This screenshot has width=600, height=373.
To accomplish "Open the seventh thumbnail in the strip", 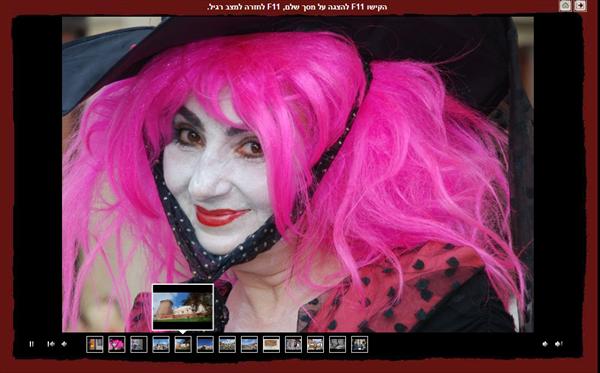I will tap(227, 344).
